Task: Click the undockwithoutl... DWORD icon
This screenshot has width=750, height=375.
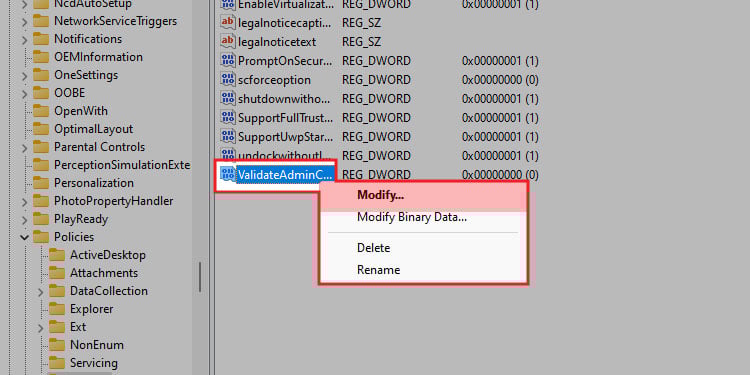Action: (228, 155)
